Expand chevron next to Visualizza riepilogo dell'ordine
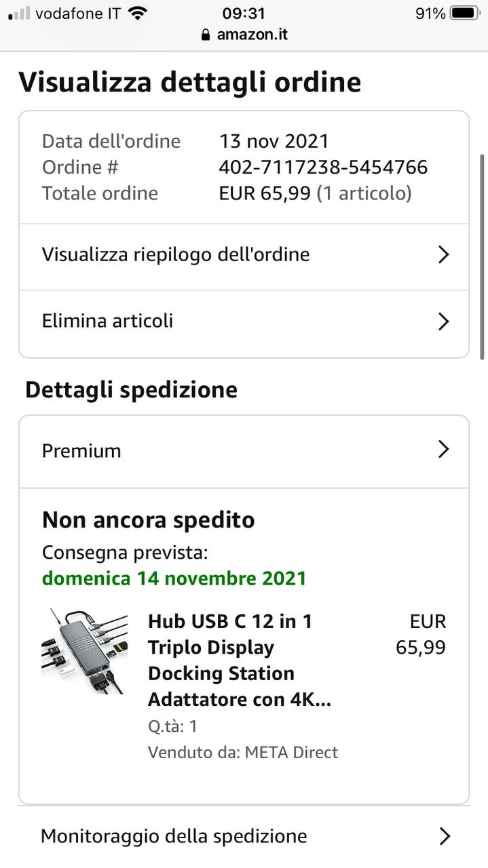The width and height of the screenshot is (488, 868). click(443, 255)
